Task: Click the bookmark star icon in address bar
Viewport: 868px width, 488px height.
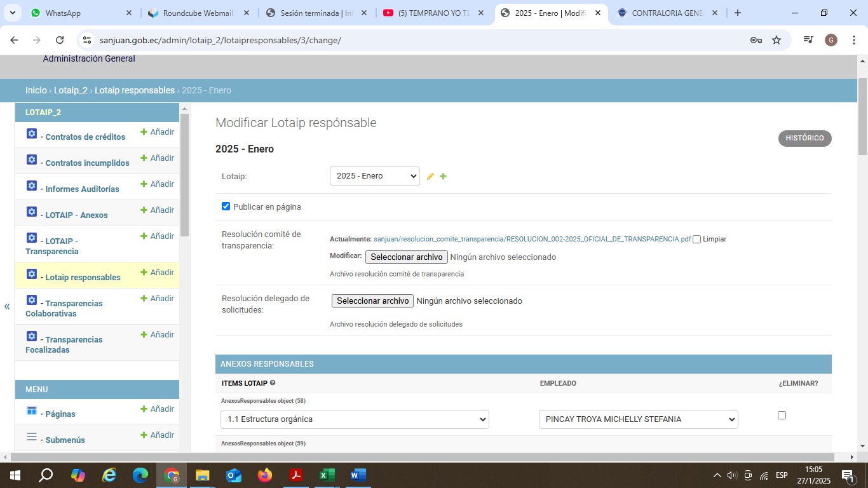Action: point(776,40)
